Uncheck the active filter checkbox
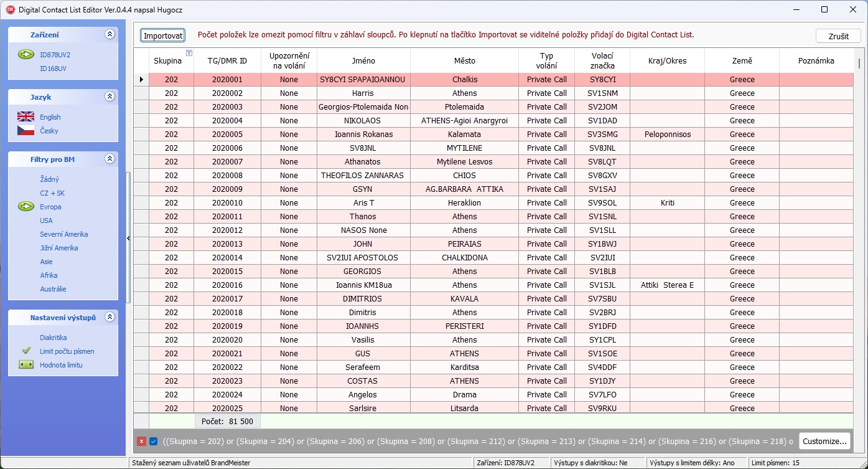Screen dimensions: 868x469 153,441
